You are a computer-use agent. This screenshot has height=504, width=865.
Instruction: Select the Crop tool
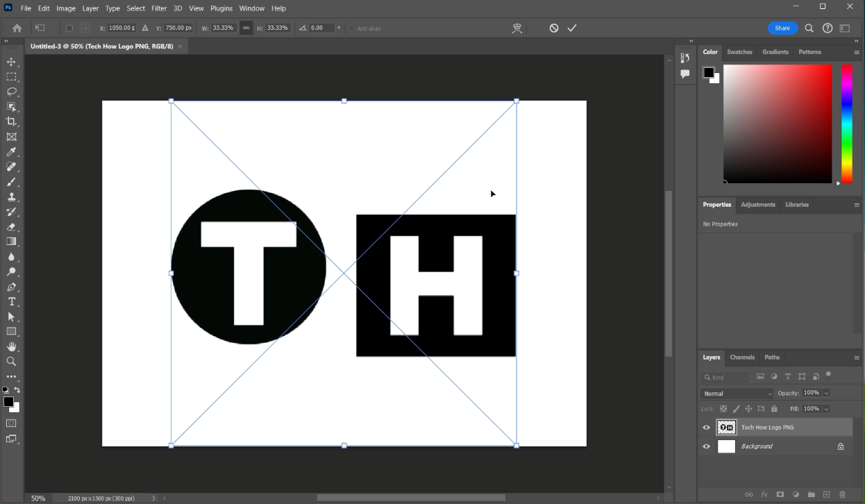pos(11,121)
